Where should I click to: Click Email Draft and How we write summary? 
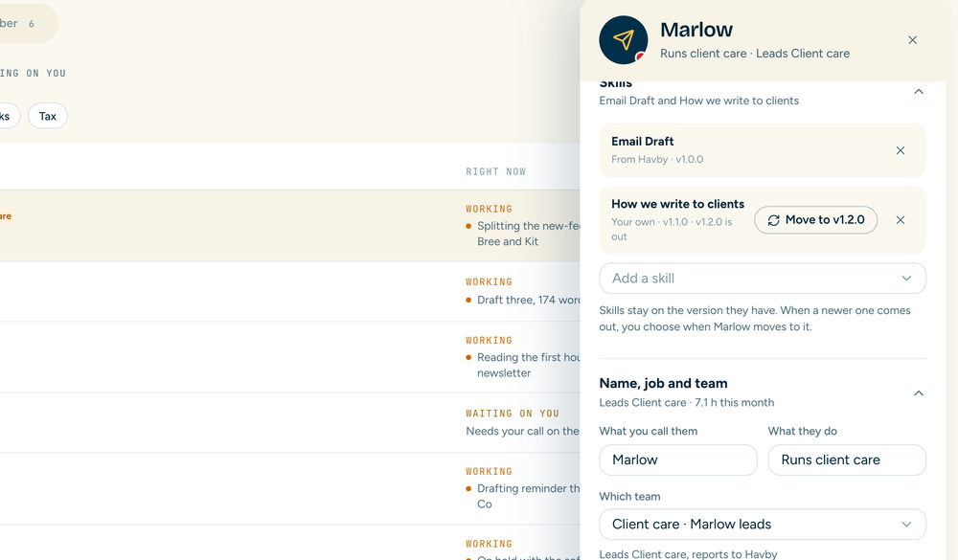coord(698,101)
